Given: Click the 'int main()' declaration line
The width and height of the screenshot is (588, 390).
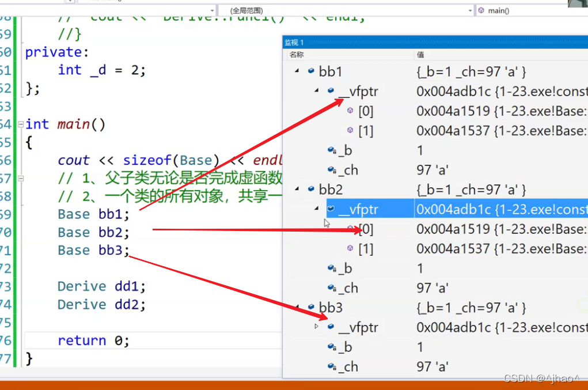Looking at the screenshot, I should coord(65,124).
